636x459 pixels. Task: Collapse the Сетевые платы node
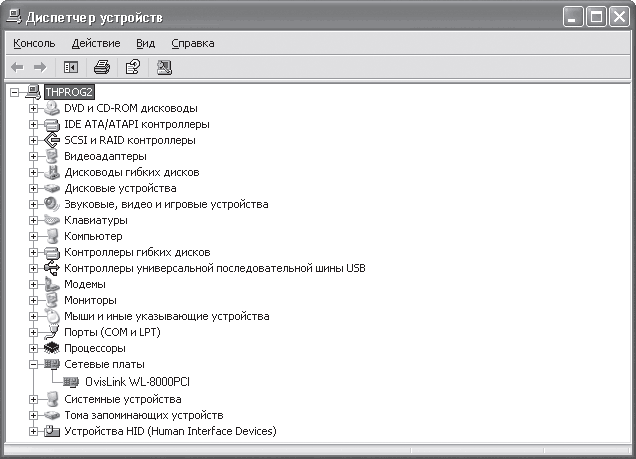[33, 364]
